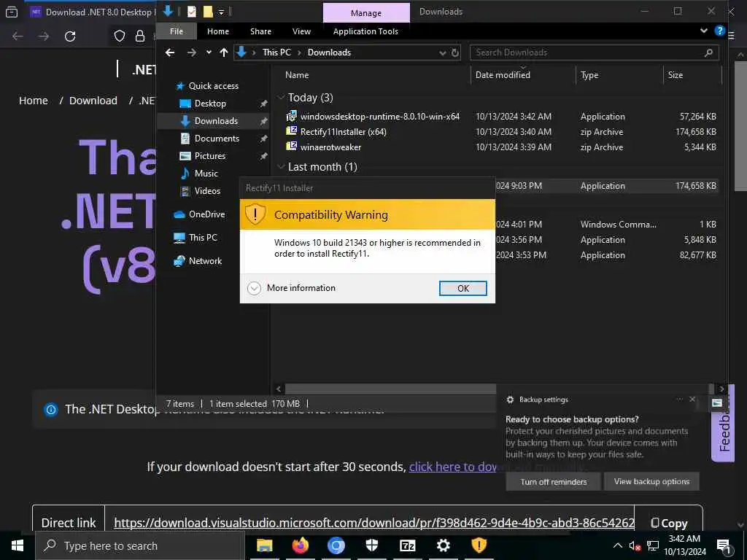Image resolution: width=747 pixels, height=560 pixels.
Task: Open the Windows Start menu
Action: tap(18, 545)
